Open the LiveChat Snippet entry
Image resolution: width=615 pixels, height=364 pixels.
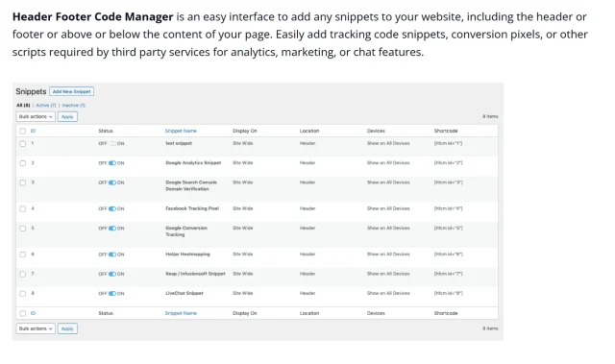[184, 293]
